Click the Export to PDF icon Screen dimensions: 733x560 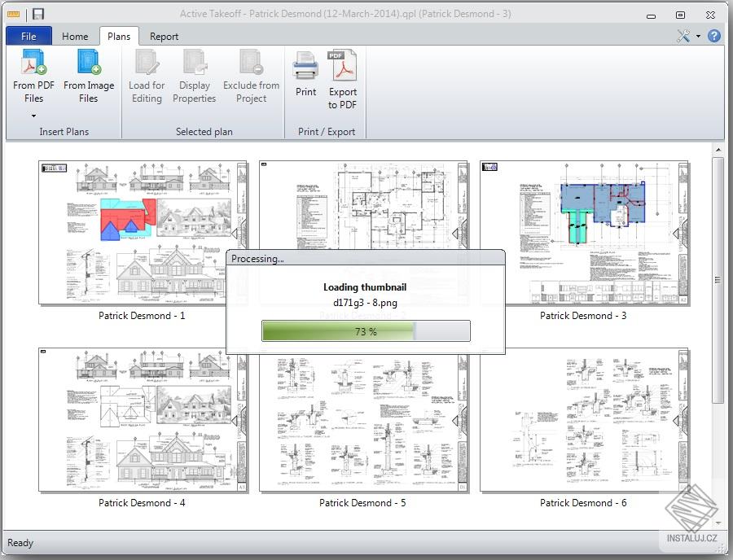(342, 66)
